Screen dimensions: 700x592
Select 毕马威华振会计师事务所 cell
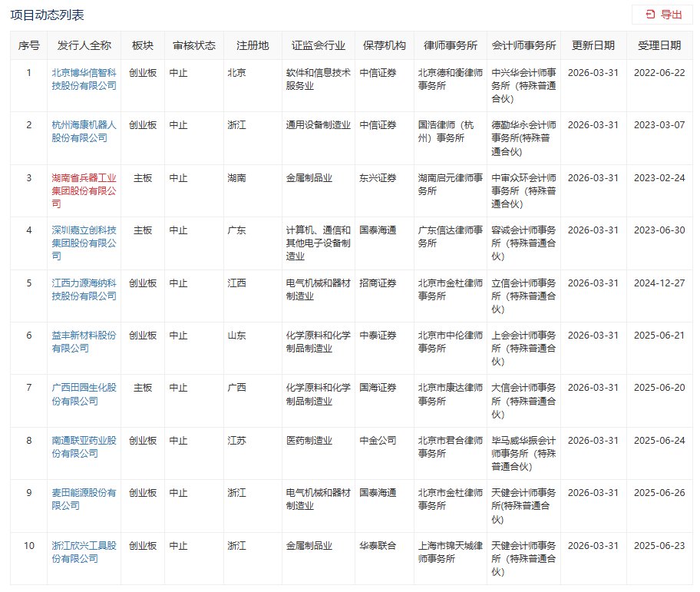point(523,454)
